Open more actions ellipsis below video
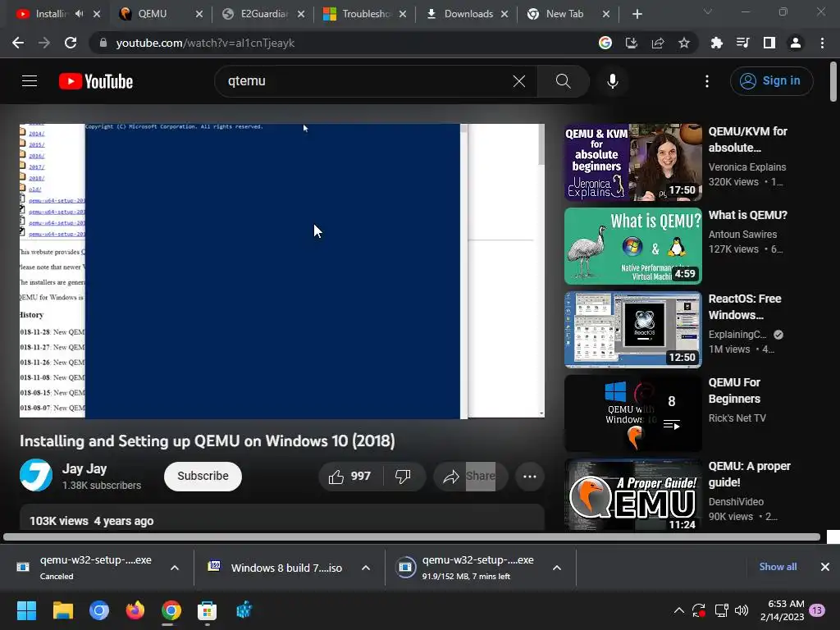The image size is (840, 630). [530, 477]
